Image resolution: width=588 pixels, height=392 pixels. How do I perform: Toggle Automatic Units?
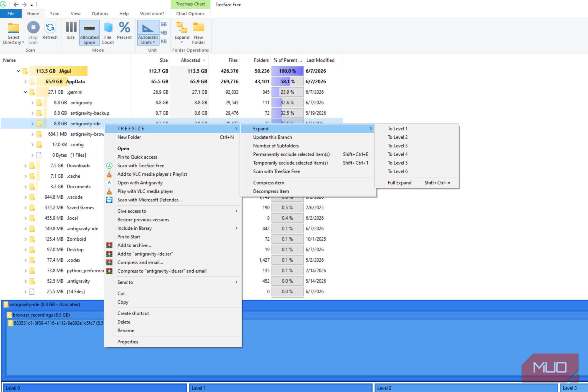(148, 32)
